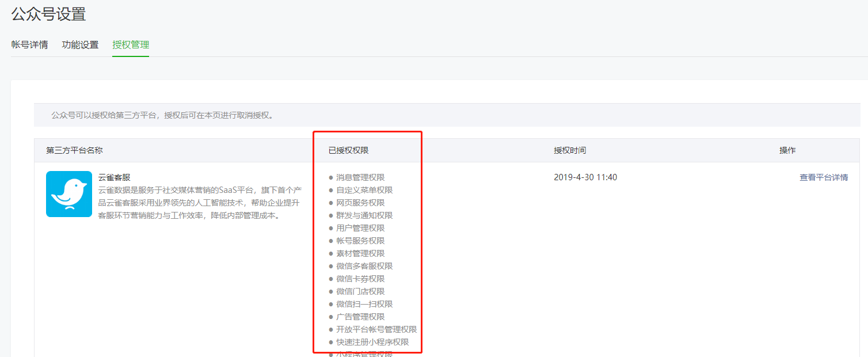Click the 云雀客服 bird logo

tap(69, 194)
